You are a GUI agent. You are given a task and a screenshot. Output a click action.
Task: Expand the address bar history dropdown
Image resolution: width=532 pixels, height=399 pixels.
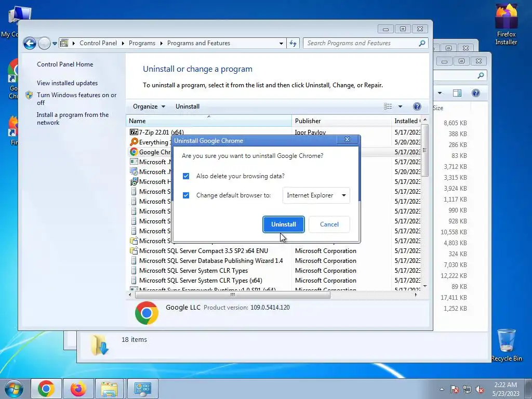(x=281, y=44)
